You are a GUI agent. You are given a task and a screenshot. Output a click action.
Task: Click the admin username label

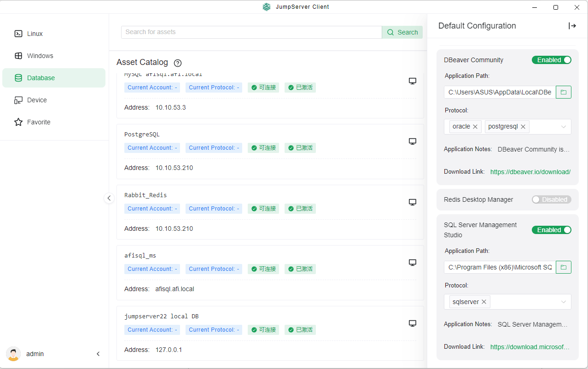(x=35, y=354)
